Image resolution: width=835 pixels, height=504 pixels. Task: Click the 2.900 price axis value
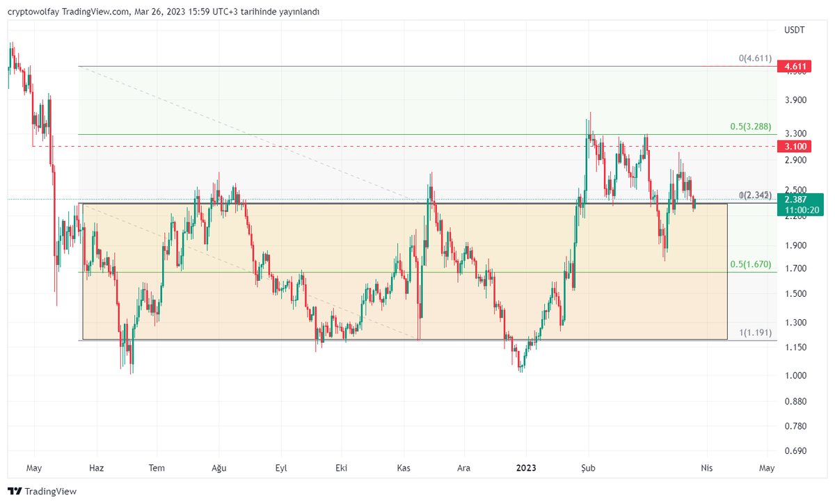point(795,160)
